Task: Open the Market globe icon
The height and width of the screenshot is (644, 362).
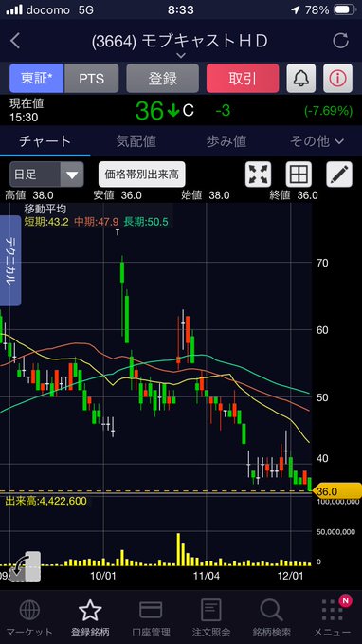Action: point(30,610)
